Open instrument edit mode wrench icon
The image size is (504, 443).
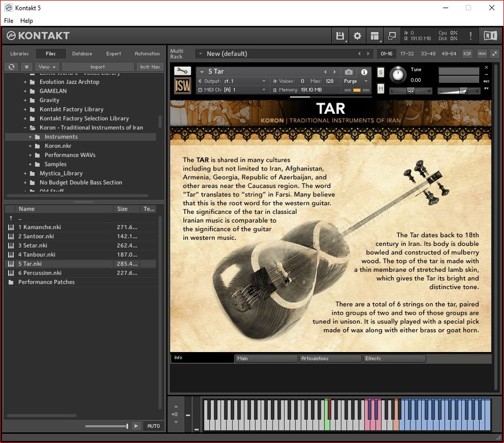point(182,71)
